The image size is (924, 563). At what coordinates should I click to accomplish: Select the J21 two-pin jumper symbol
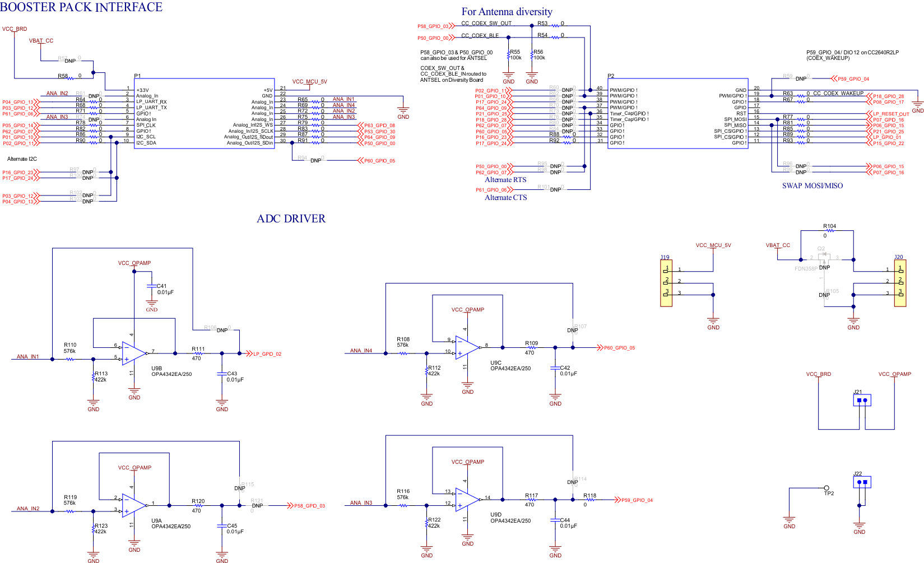[862, 401]
